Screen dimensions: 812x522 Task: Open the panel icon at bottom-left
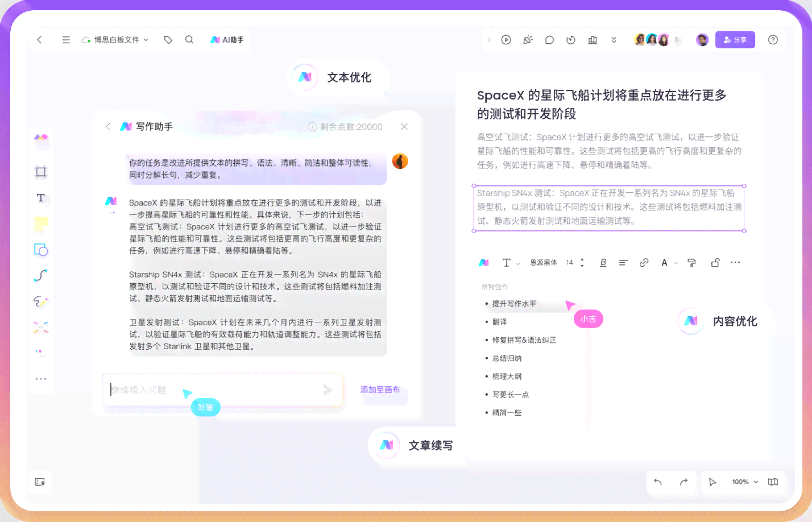(x=40, y=482)
